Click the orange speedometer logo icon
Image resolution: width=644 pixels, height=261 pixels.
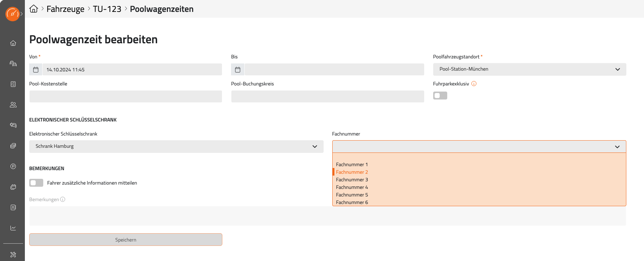[x=13, y=14]
